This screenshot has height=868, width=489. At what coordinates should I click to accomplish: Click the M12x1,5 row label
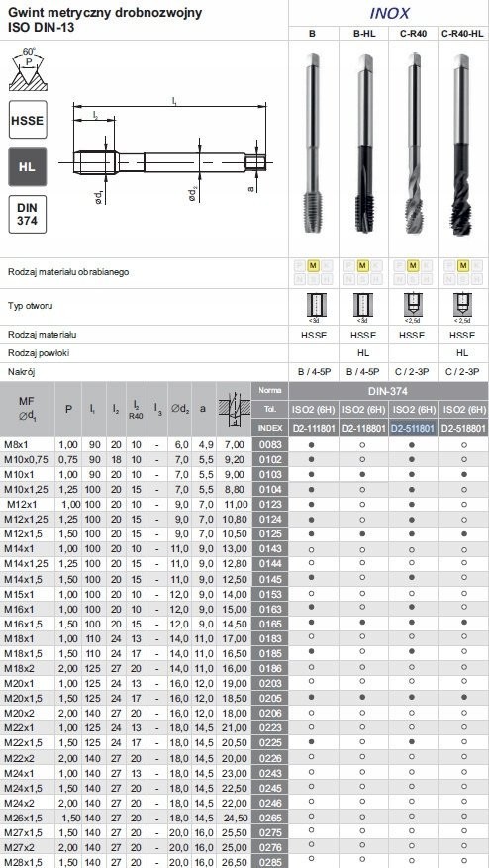(x=23, y=534)
